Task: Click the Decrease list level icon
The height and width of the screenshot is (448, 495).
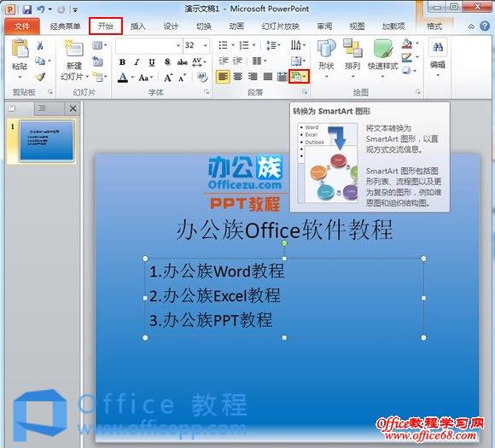Action: 224,61
